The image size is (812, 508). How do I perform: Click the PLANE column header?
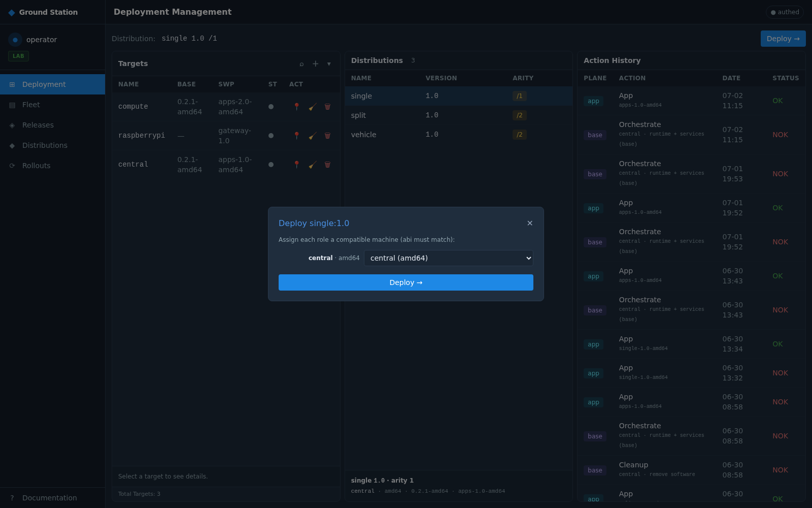pos(595,78)
